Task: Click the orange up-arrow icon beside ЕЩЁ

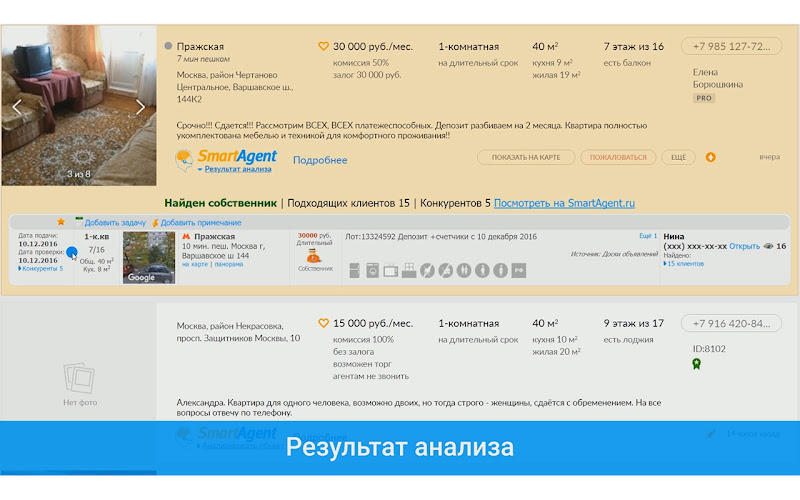Action: 711,157
